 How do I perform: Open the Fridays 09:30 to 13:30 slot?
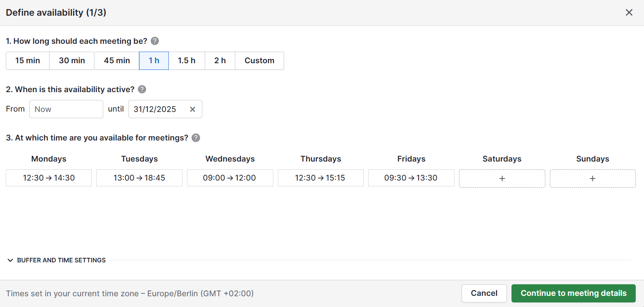coord(411,178)
